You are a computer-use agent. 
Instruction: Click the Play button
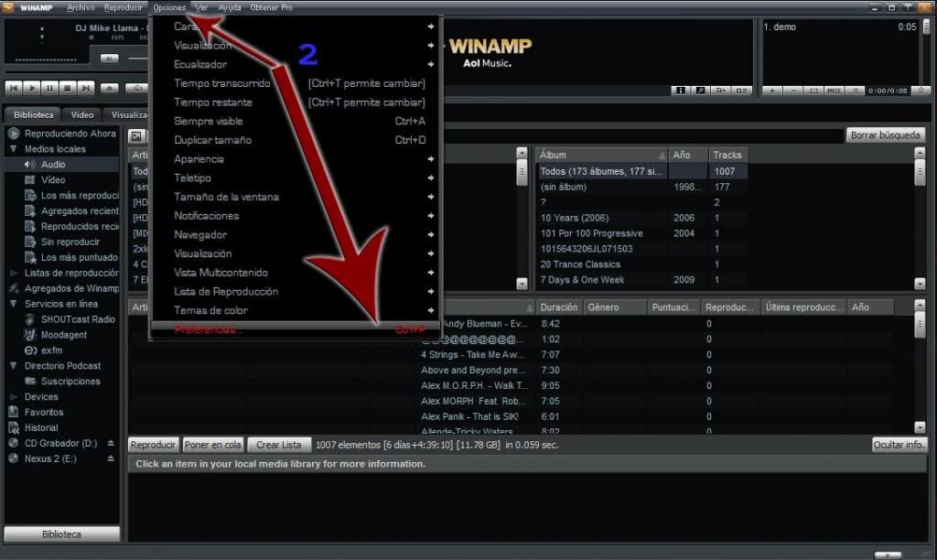point(32,88)
